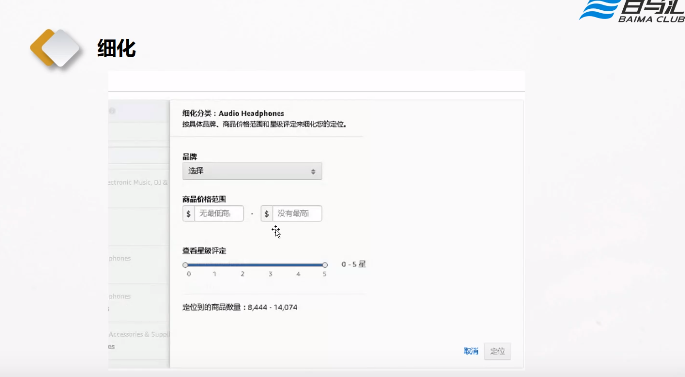This screenshot has height=377, width=685.
Task: Open the 品牌 brand selection dropdown
Action: pos(252,171)
